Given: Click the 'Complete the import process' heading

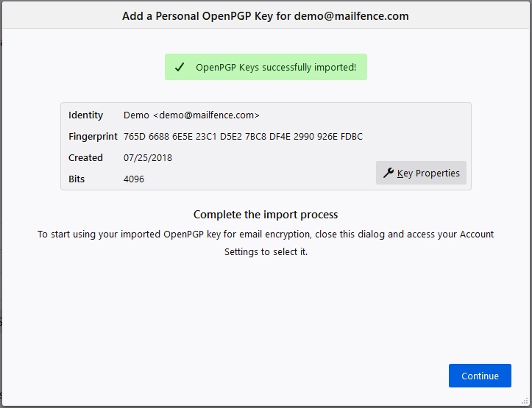Looking at the screenshot, I should [266, 215].
